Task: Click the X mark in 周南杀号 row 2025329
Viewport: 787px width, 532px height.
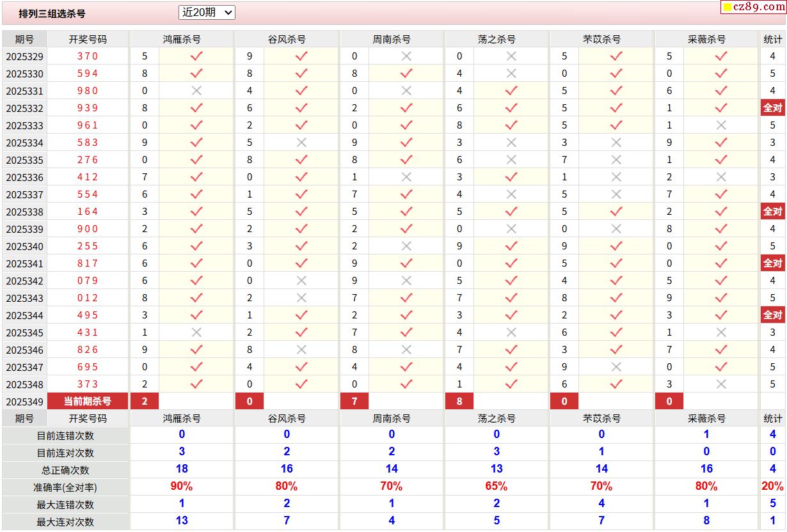Action: [x=406, y=56]
